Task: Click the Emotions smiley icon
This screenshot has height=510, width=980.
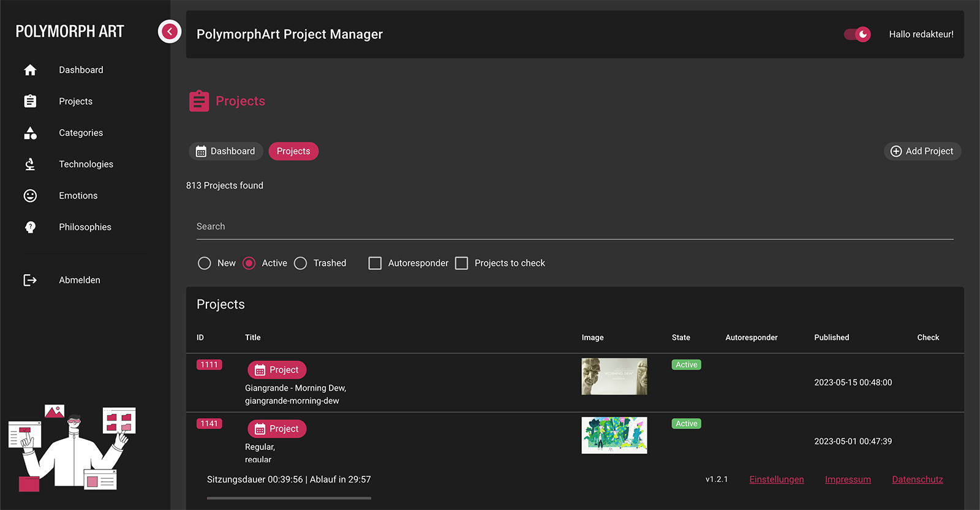Action: click(x=30, y=195)
